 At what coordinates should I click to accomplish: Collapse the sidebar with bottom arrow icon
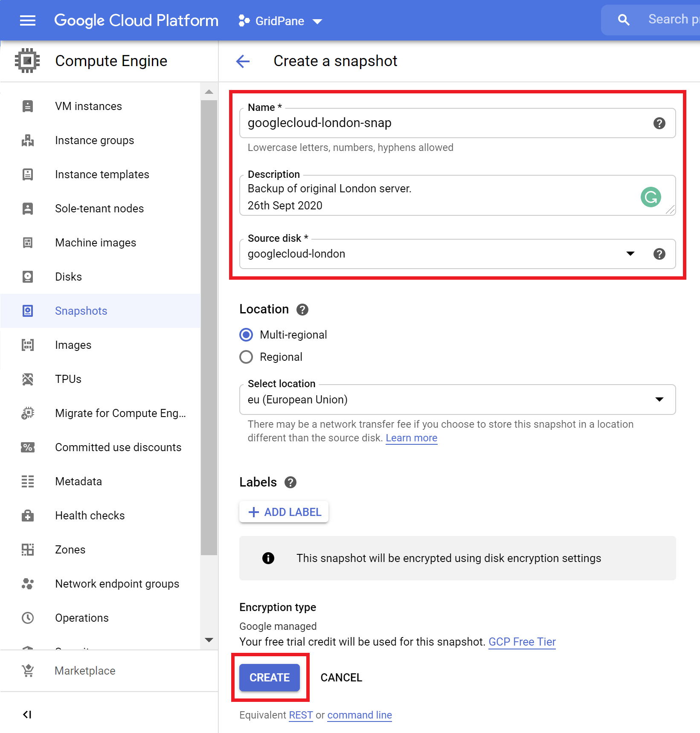[x=27, y=715]
